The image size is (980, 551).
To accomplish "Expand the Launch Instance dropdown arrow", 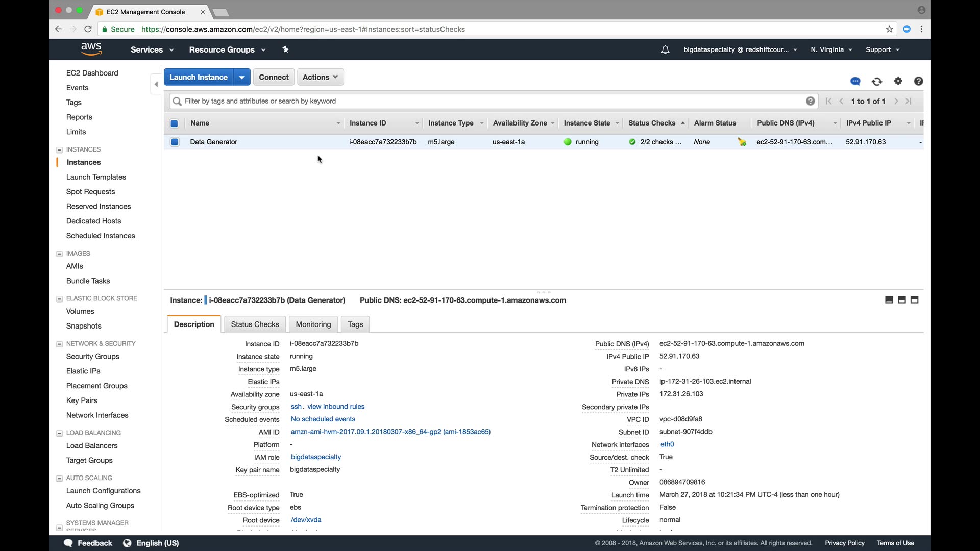I will tap(242, 78).
